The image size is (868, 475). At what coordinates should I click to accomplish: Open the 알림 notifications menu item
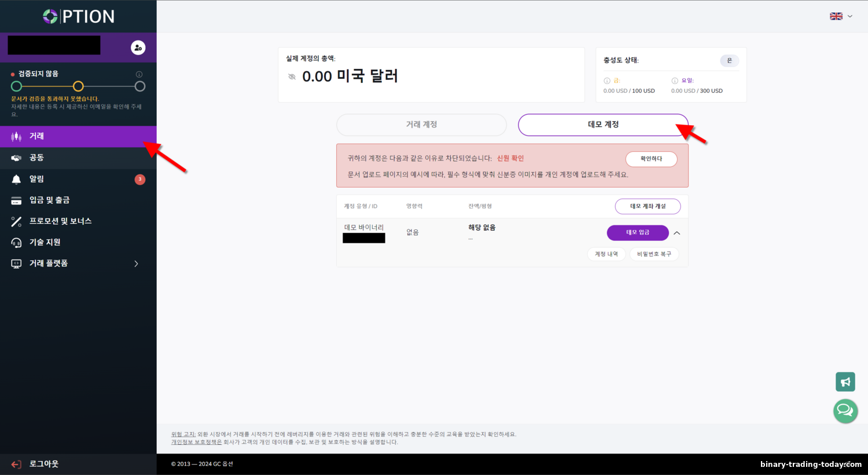click(78, 179)
